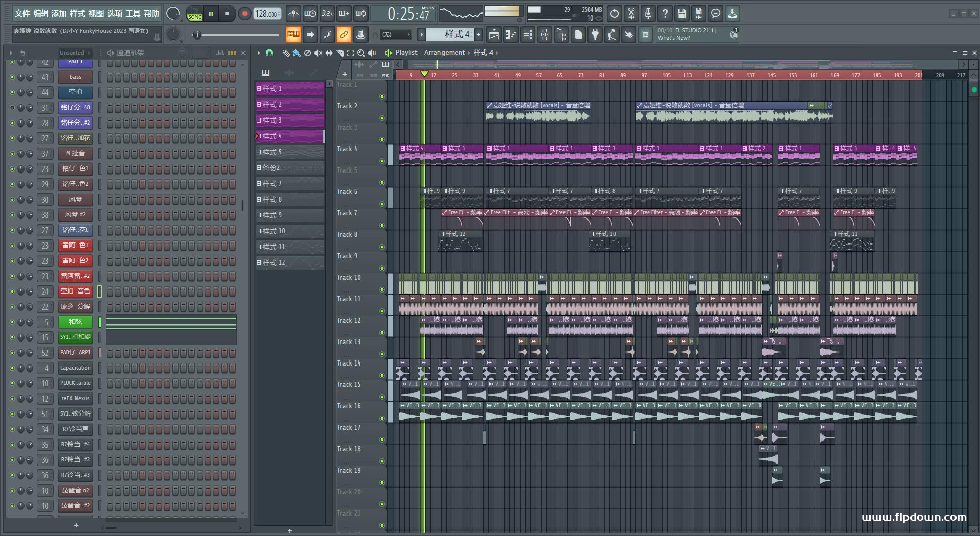Open the shopping cart store icon

(645, 35)
